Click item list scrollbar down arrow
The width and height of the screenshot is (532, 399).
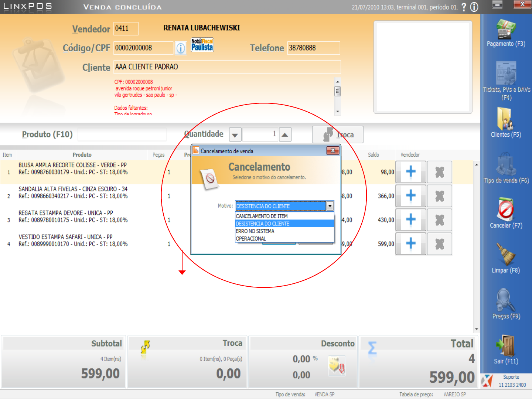click(x=477, y=329)
